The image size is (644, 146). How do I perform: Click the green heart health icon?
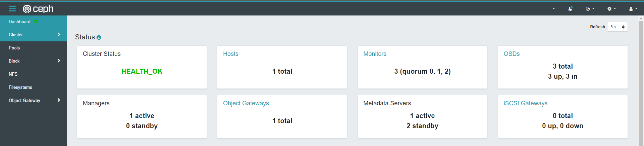[x=36, y=22]
